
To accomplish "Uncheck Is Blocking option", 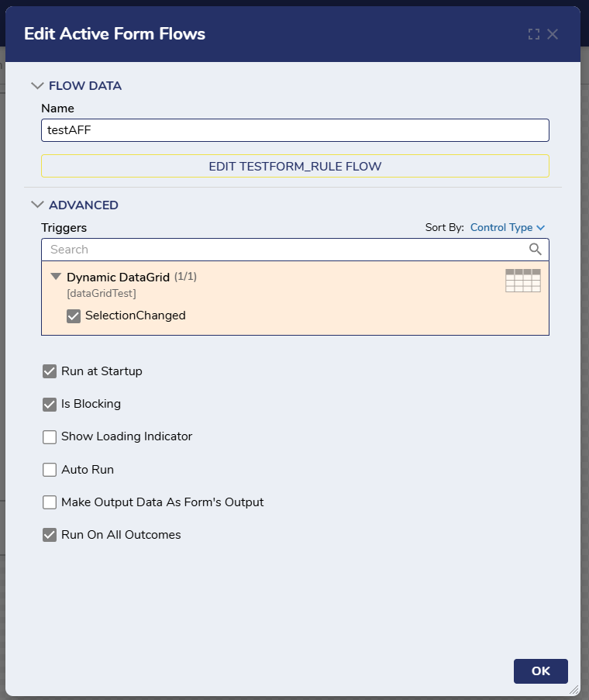I will pyautogui.click(x=50, y=405).
